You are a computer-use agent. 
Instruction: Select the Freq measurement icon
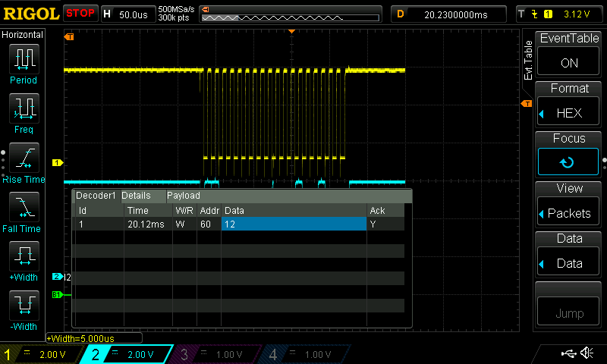pyautogui.click(x=24, y=108)
